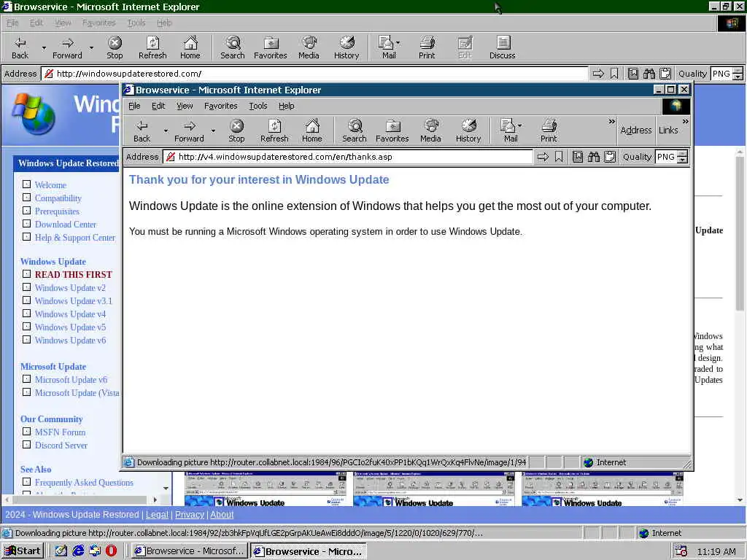Click the clipboard icon in the front address bar

pos(610,157)
